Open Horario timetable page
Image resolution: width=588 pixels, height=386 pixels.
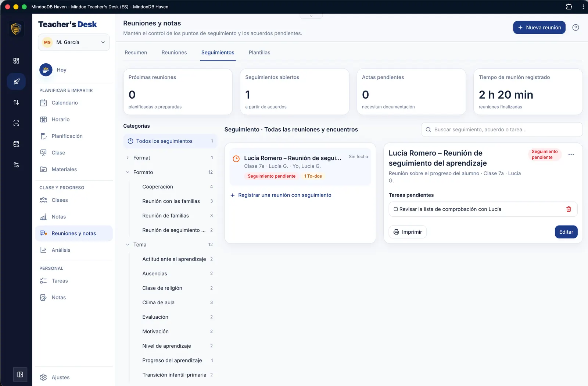pos(74,119)
